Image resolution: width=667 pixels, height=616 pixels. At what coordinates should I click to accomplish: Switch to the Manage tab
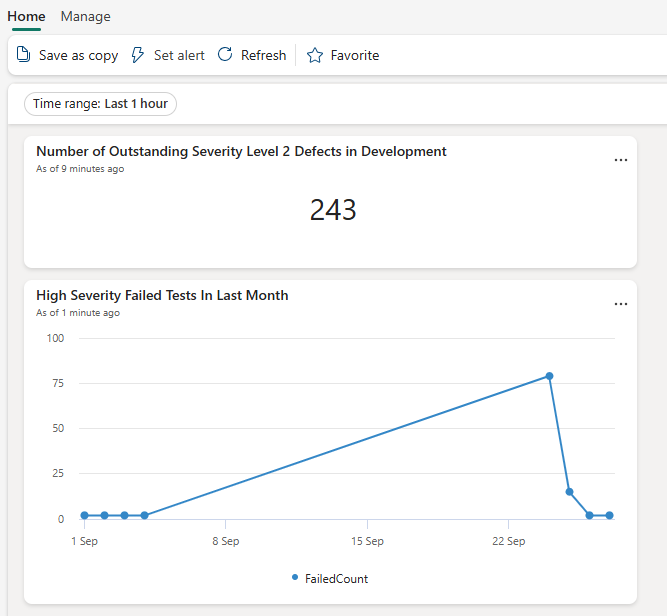tap(86, 16)
